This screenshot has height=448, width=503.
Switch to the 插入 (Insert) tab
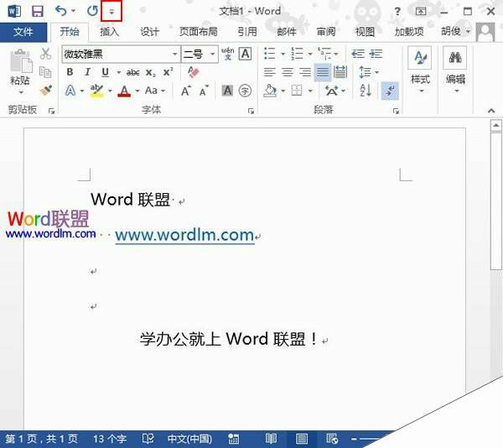coord(109,32)
